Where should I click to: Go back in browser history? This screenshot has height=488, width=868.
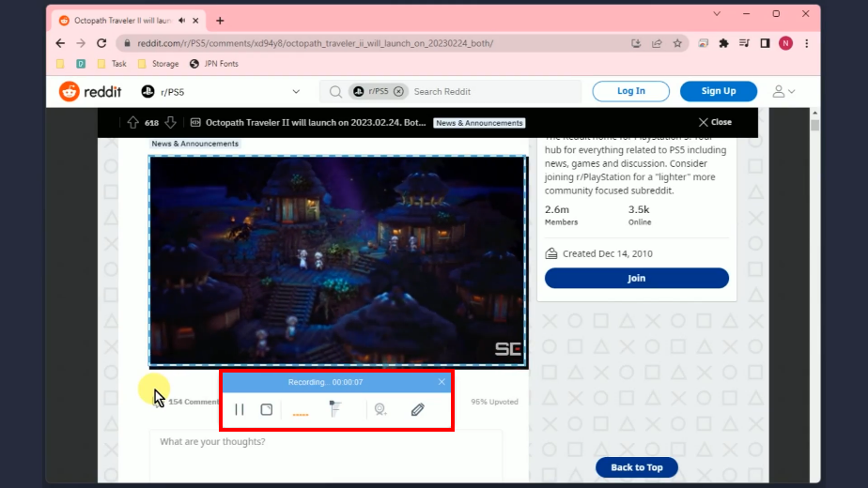60,43
